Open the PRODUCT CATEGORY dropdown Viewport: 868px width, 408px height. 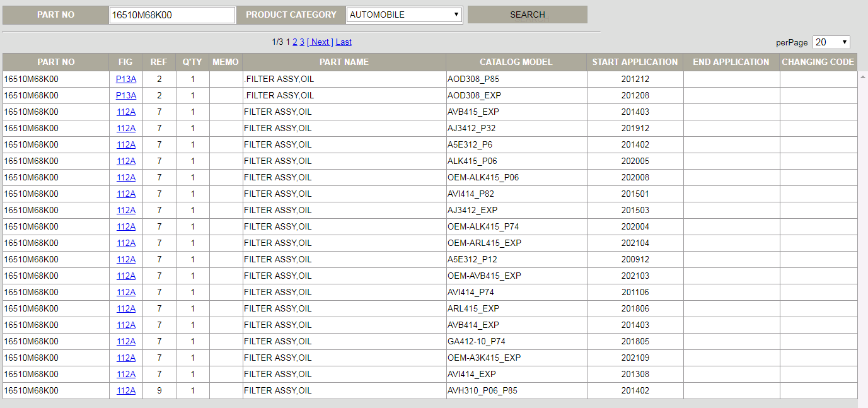[x=404, y=15]
